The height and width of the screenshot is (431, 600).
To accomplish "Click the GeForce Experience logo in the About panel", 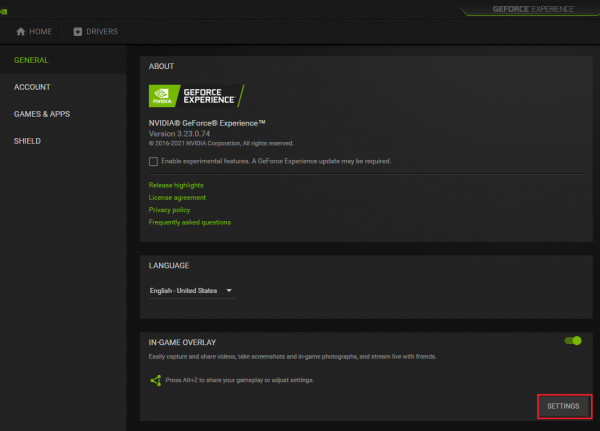I will [x=196, y=96].
